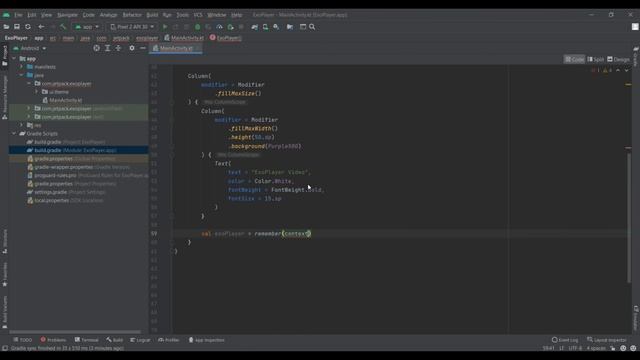Click the Sync Project with Gradle Files icon
The height and width of the screenshot is (360, 640).
click(254, 27)
